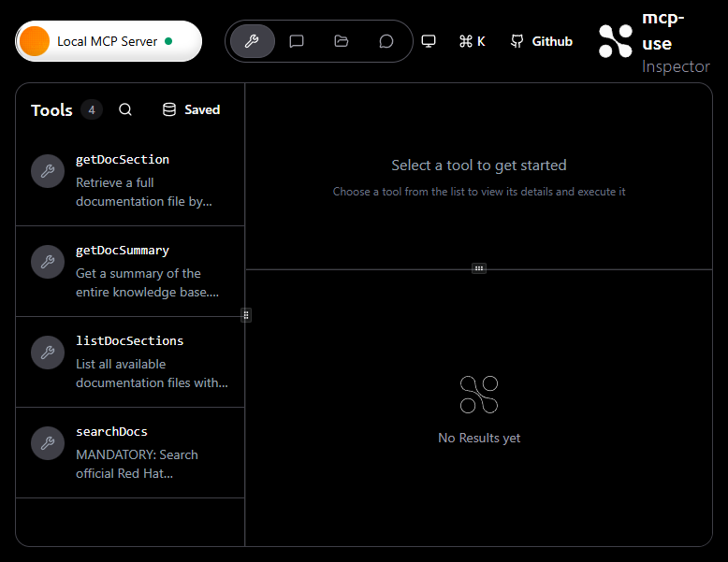Viewport: 728px width, 562px height.
Task: Select the getDocSection tool
Action: 130,180
